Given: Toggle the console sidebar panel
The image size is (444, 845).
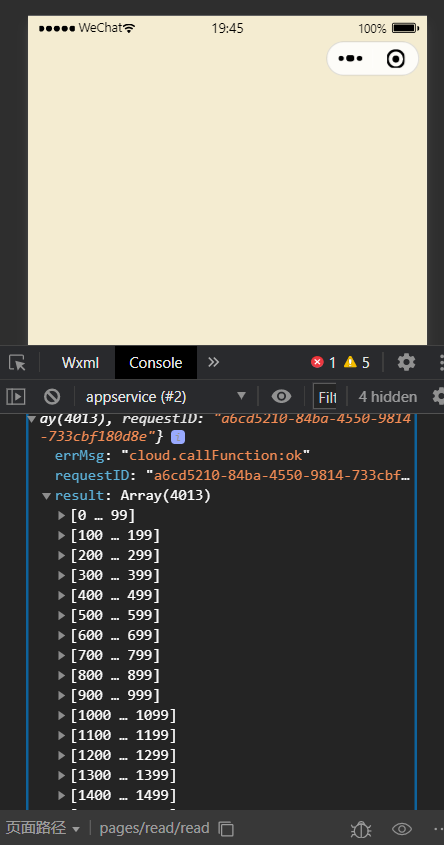Looking at the screenshot, I should (16, 397).
